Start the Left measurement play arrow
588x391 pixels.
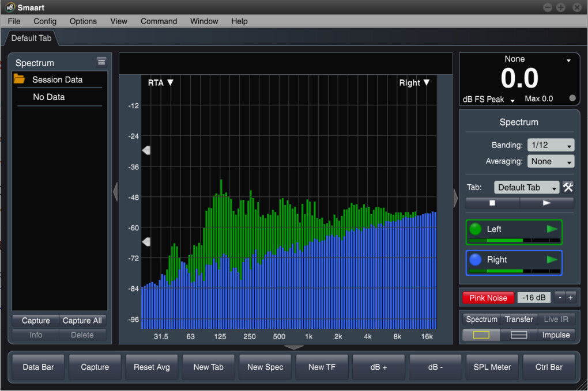point(552,229)
